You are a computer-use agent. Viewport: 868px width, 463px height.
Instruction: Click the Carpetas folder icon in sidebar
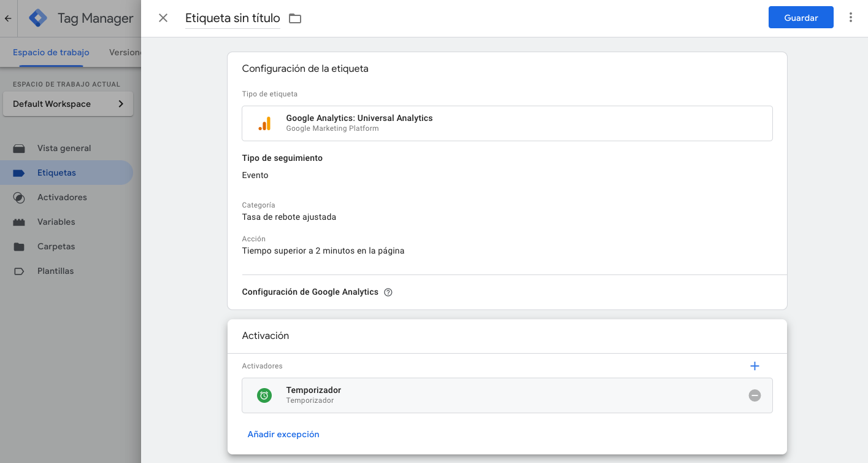19,247
